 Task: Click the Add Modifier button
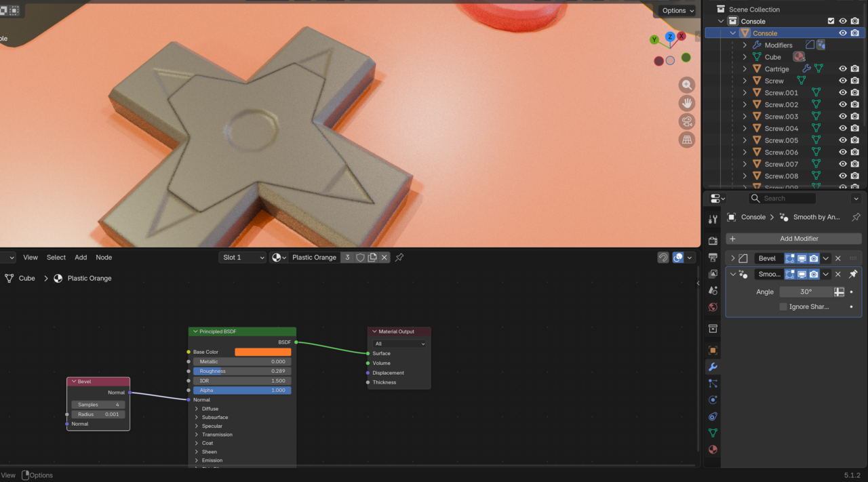(793, 239)
